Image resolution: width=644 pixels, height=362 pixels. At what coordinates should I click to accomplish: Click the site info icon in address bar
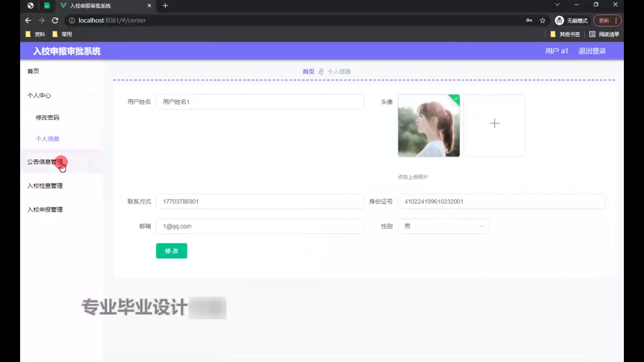pos(71,20)
